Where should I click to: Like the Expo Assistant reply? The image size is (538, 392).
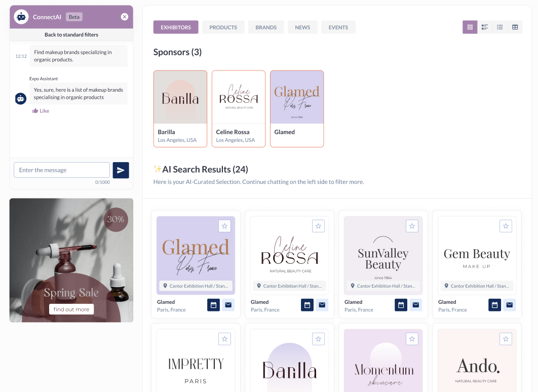pyautogui.click(x=41, y=111)
